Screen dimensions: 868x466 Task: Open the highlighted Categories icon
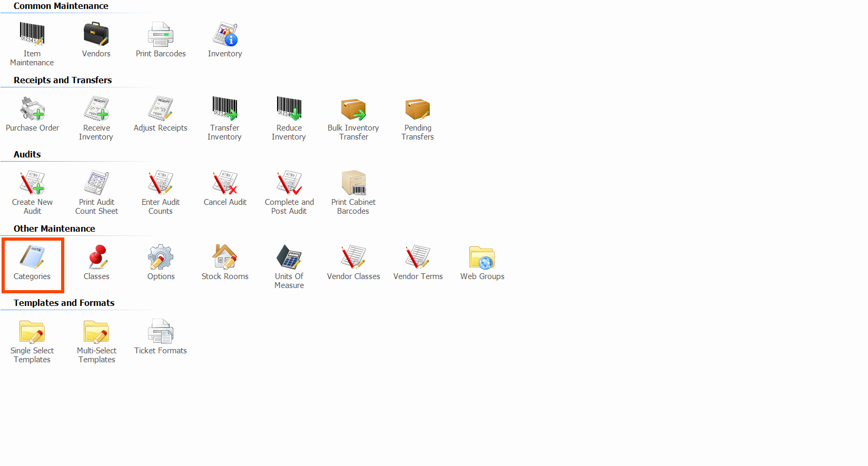point(32,257)
